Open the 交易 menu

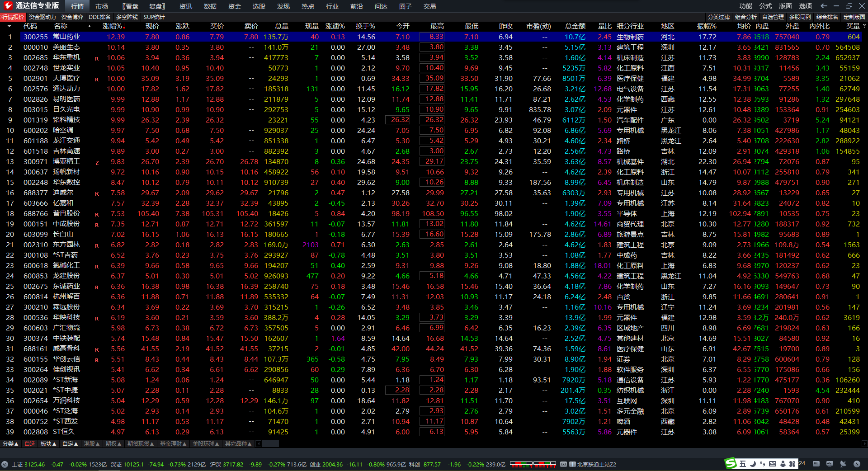click(430, 6)
